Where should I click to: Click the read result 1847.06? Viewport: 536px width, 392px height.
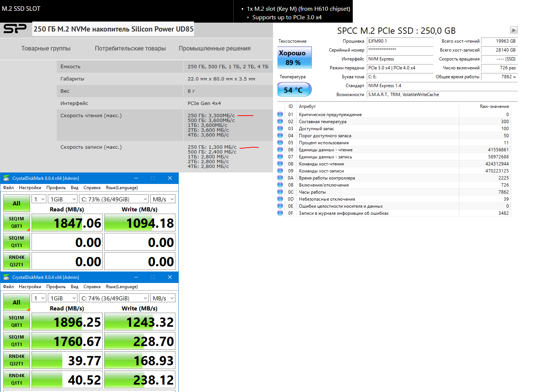(67, 223)
